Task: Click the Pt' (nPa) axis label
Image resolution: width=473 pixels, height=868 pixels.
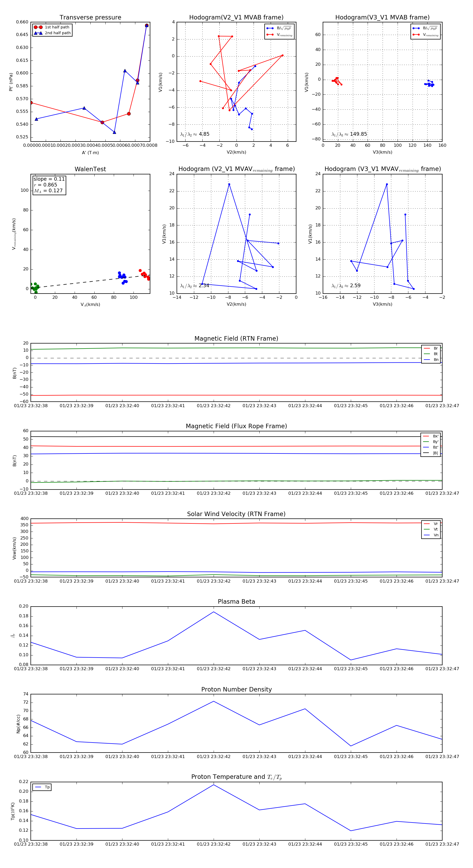Action: pos(11,82)
